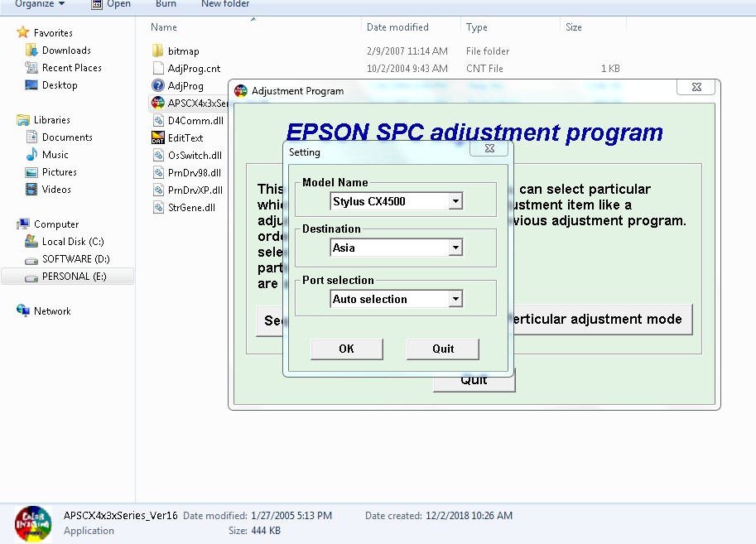756x544 pixels.
Task: Select the Desktop icon in Favorites
Action: click(31, 85)
